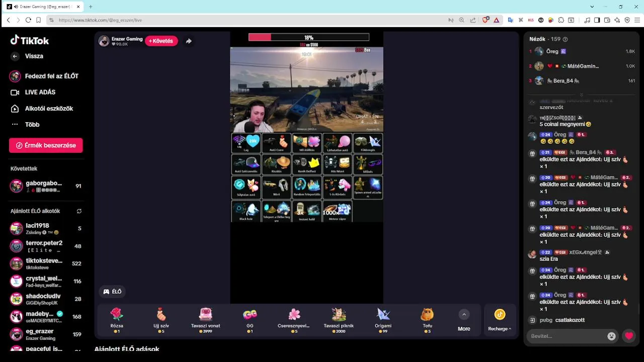644x362 pixels.
Task: Send the Cseresznyevirág flower gift
Action: [x=294, y=320]
